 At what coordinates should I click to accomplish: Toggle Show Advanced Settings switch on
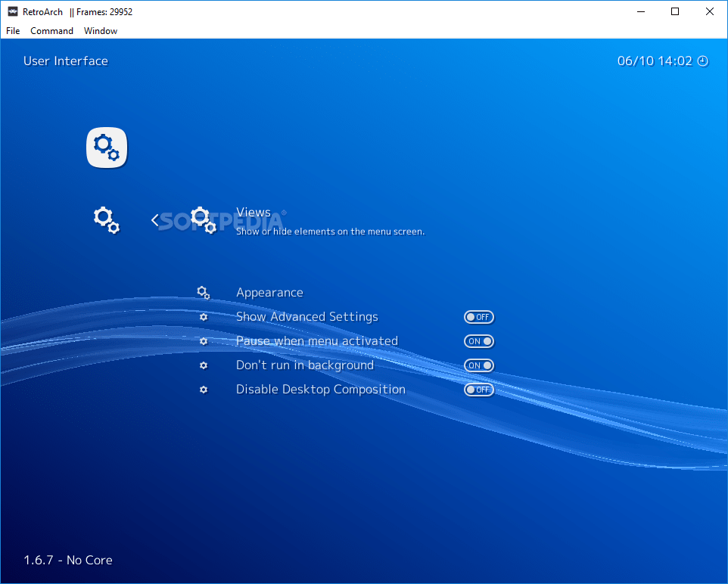[479, 317]
